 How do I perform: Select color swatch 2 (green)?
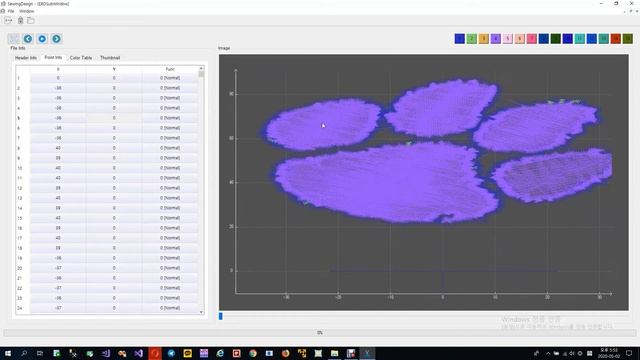[x=471, y=39]
